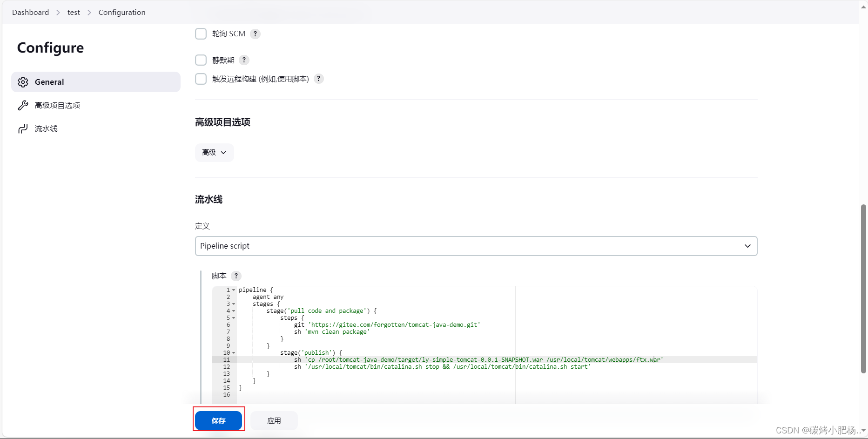Click the catalina.sh stop line 12
This screenshot has width=868, height=439.
click(442, 367)
